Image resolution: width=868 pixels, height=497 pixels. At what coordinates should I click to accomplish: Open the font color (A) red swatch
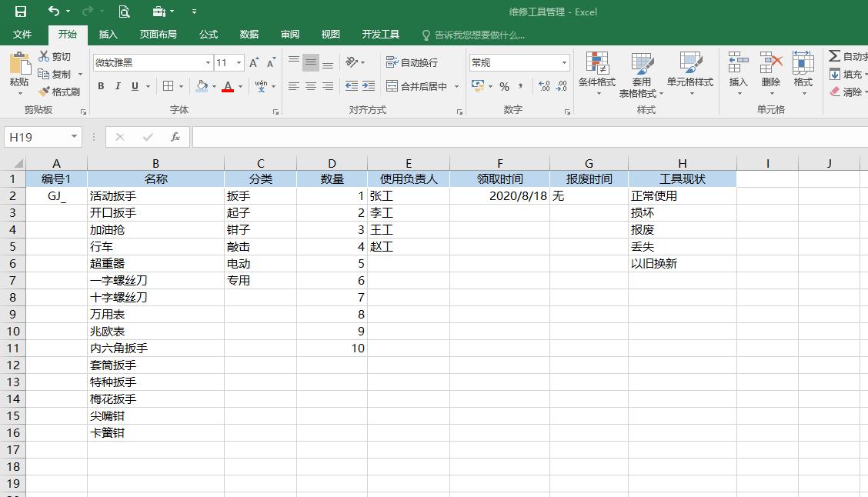click(x=229, y=86)
